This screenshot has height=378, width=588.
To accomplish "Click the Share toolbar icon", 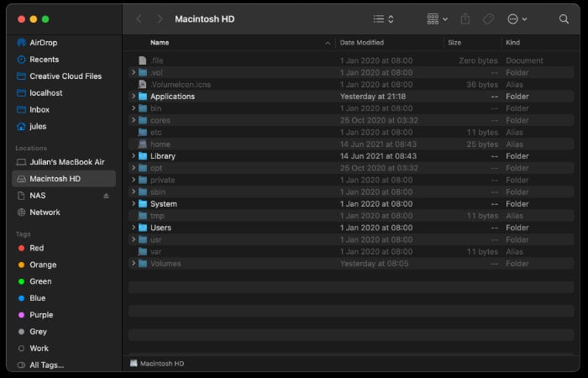I will pos(465,18).
